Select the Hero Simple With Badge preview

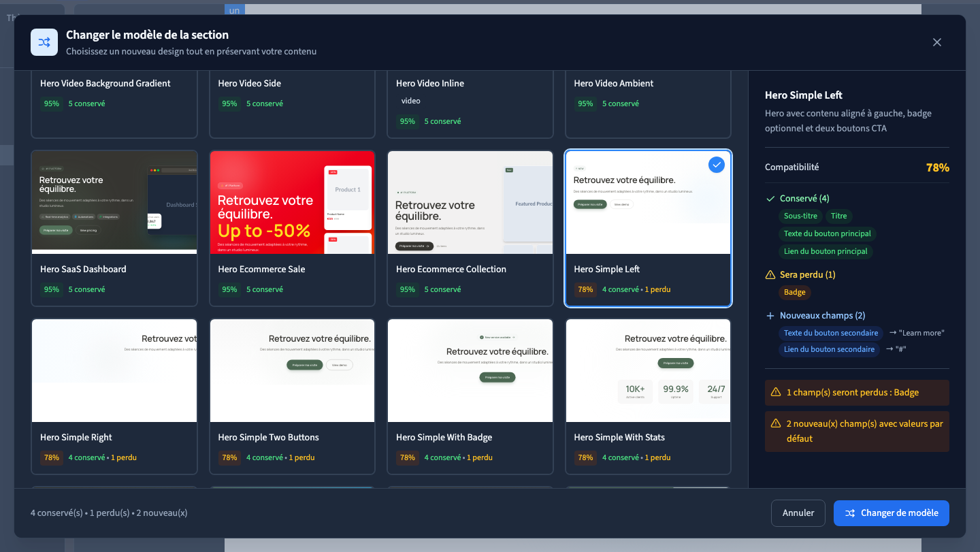coord(470,370)
